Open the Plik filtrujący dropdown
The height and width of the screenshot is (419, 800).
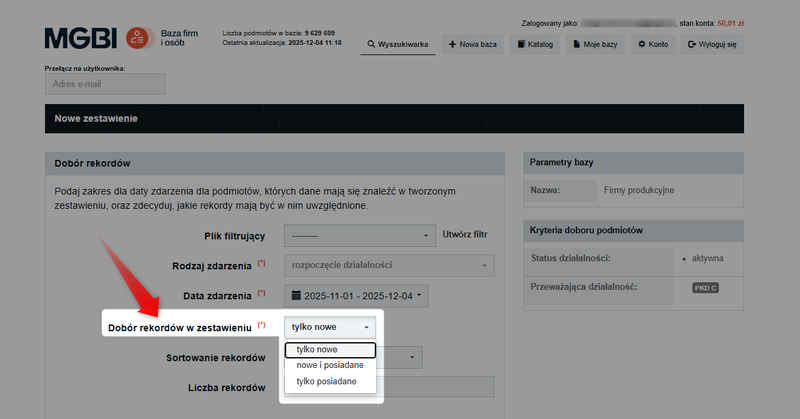coord(359,236)
